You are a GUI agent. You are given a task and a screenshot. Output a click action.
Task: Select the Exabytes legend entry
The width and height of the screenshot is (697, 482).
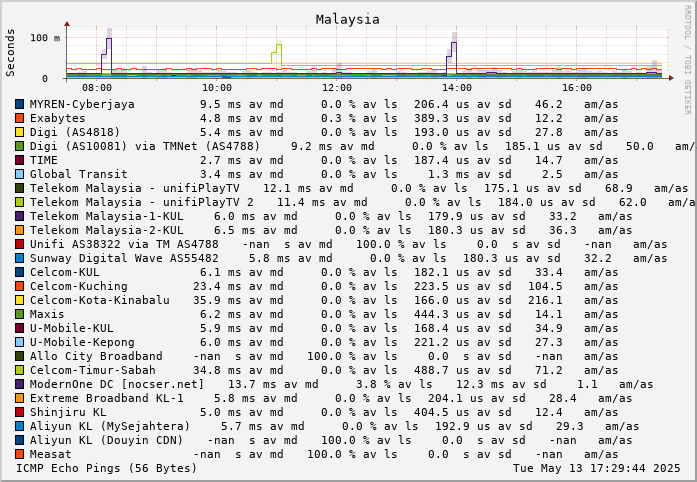click(316, 118)
